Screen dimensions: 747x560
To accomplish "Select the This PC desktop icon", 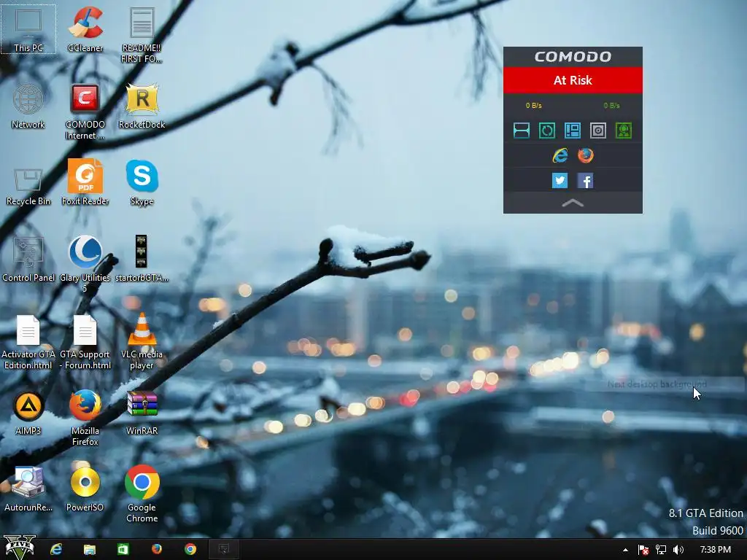I will tap(28, 29).
